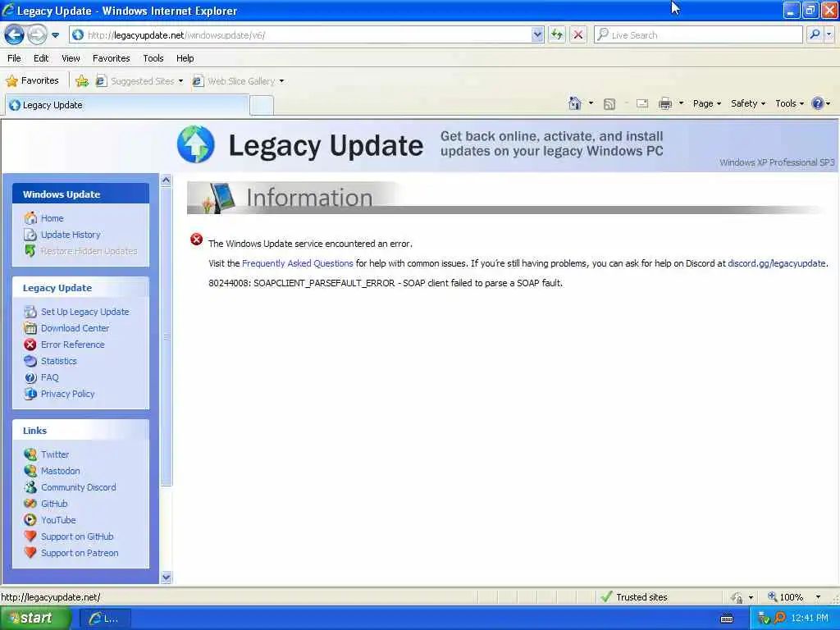Open the View menu
This screenshot has width=840, height=630.
pyautogui.click(x=71, y=58)
